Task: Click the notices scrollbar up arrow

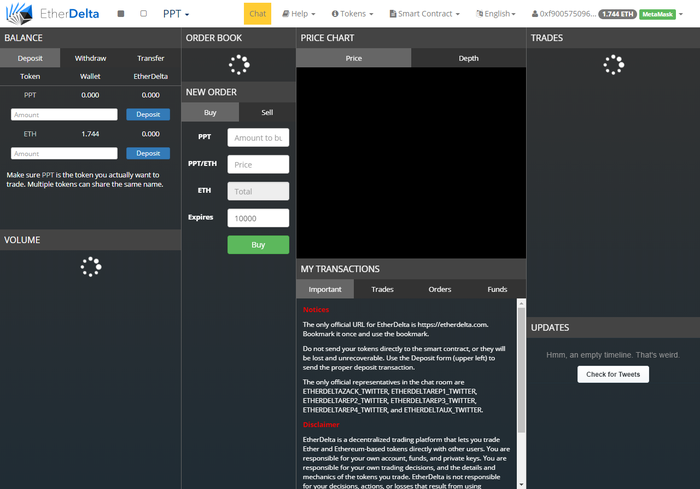Action: click(x=521, y=303)
